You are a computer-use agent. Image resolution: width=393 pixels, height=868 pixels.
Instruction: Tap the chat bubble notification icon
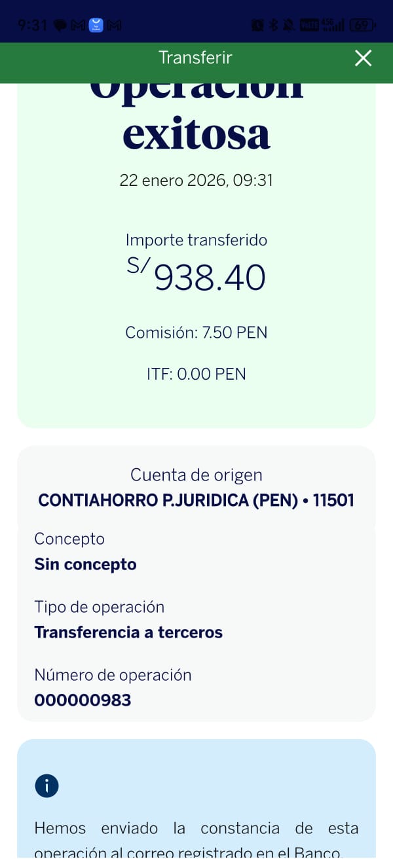point(61,26)
